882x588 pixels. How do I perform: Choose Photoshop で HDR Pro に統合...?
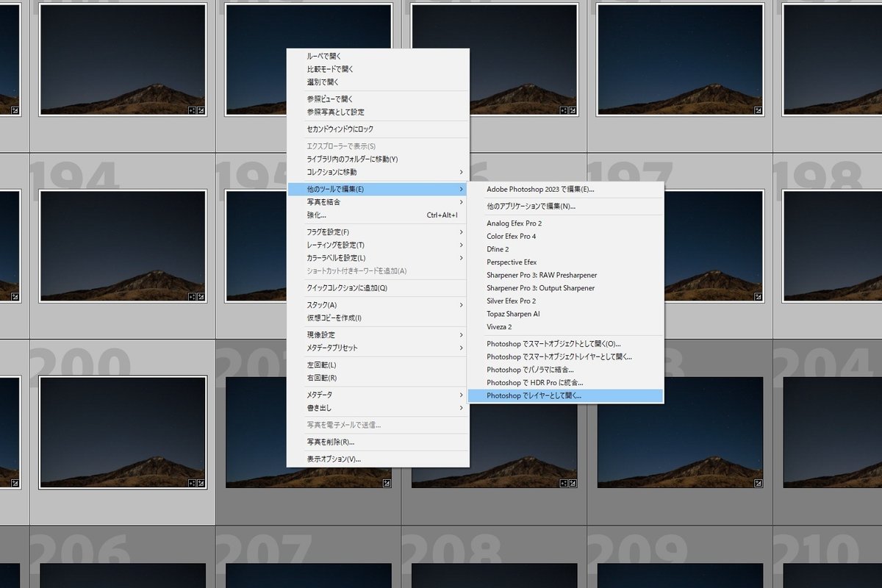pos(565,383)
